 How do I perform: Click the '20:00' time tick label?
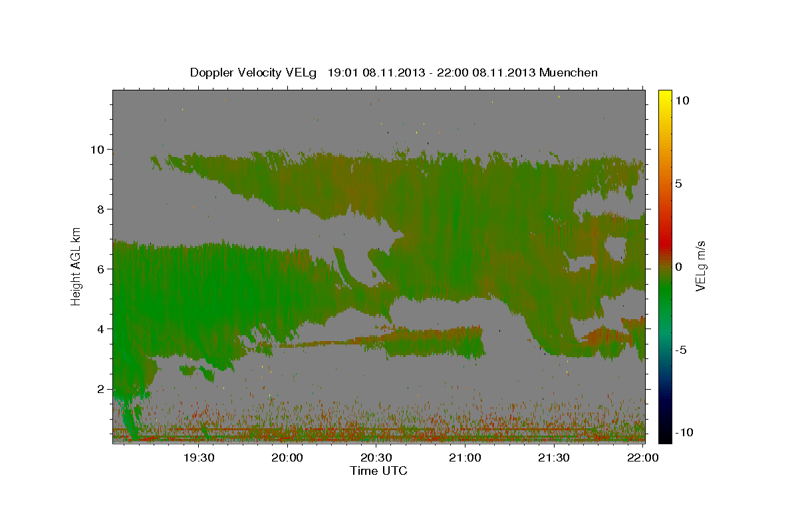pyautogui.click(x=288, y=458)
